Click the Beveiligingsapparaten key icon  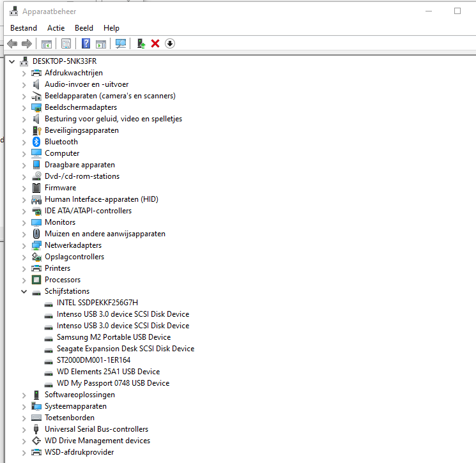[36, 130]
